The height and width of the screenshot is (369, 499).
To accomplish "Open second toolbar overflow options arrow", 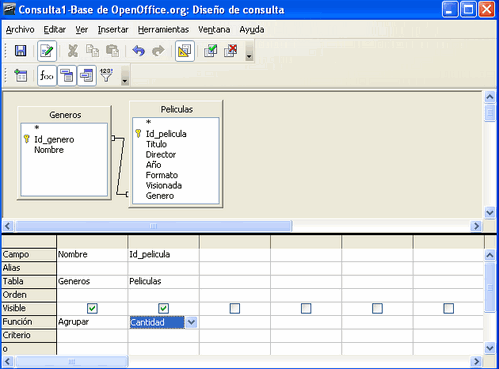I will pos(125,76).
